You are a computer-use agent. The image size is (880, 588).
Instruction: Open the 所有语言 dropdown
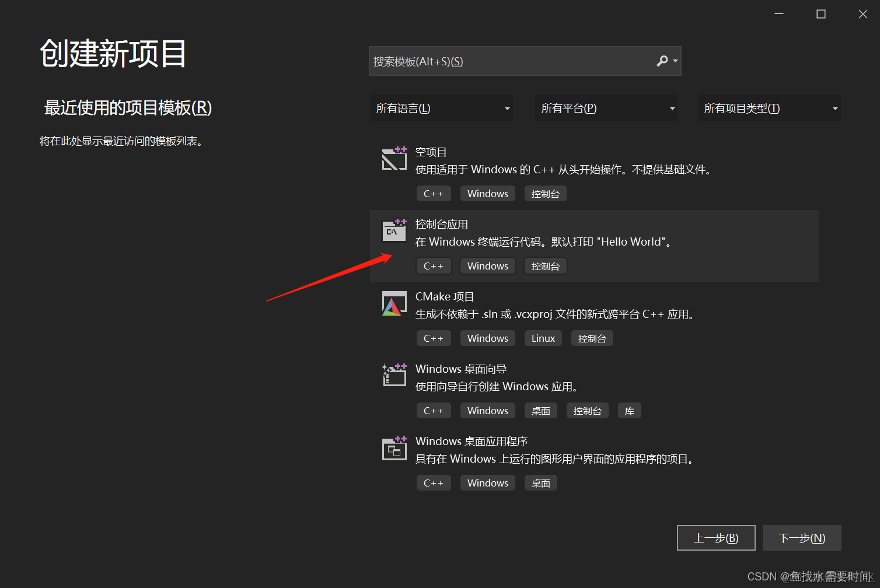click(x=441, y=108)
